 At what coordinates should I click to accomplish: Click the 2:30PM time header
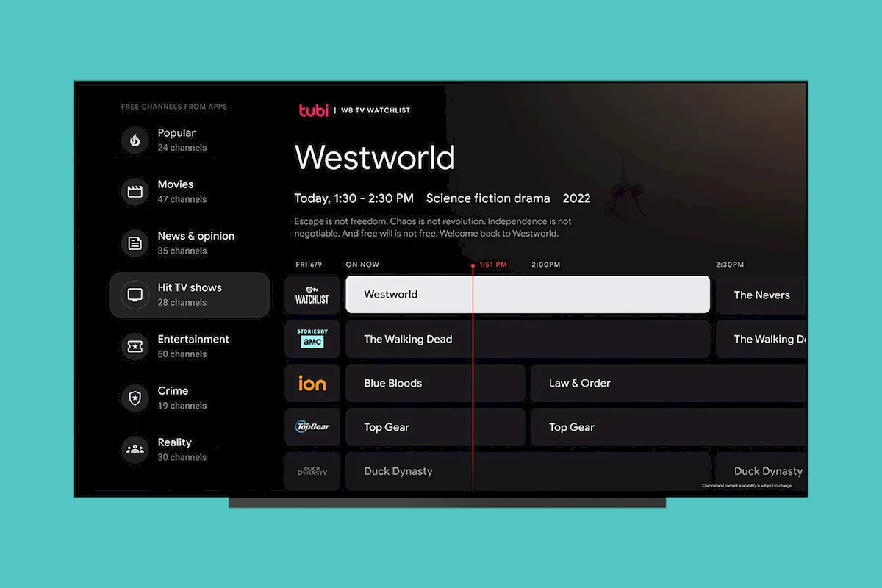click(730, 265)
